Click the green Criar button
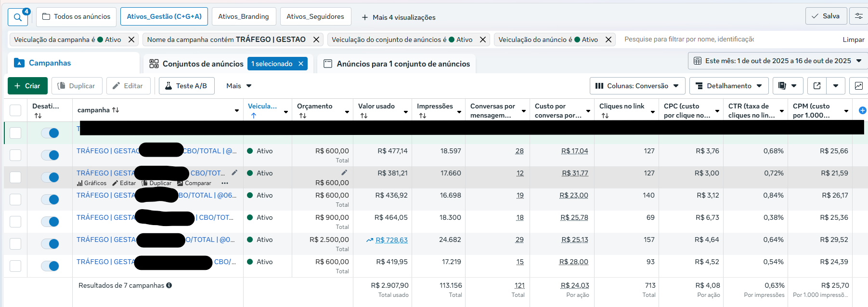The width and height of the screenshot is (868, 307). (27, 86)
